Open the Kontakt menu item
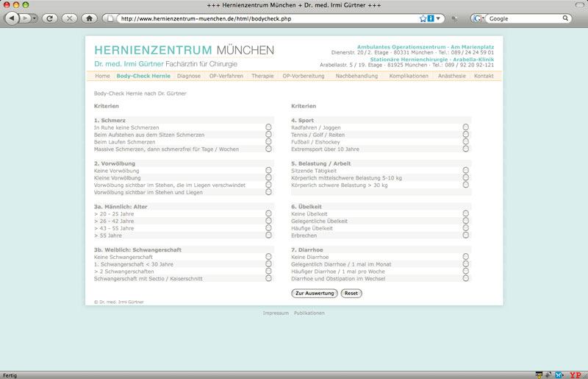588x379 pixels. point(484,76)
